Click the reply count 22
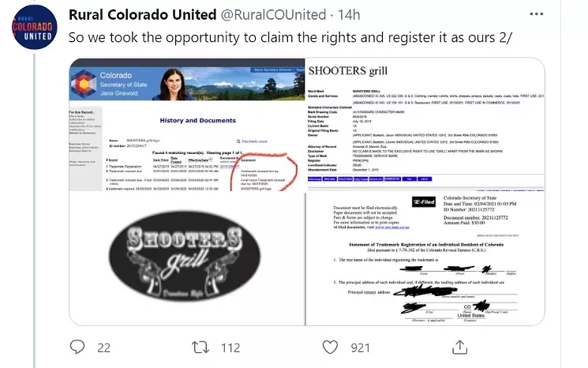588x368 pixels. 104,347
